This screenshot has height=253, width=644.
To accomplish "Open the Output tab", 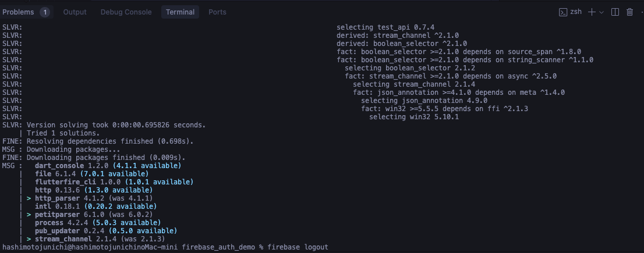I will point(75,12).
